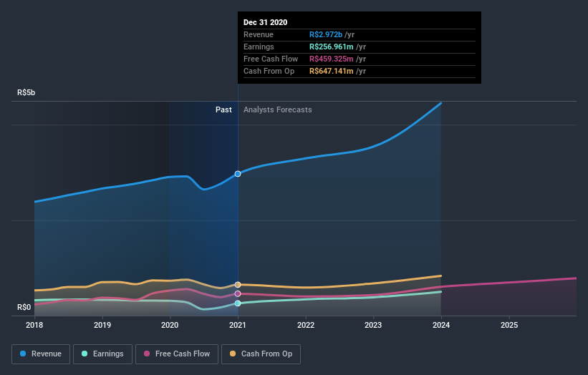Click the R$0 y-axis label
This screenshot has width=588, height=375.
(24, 307)
